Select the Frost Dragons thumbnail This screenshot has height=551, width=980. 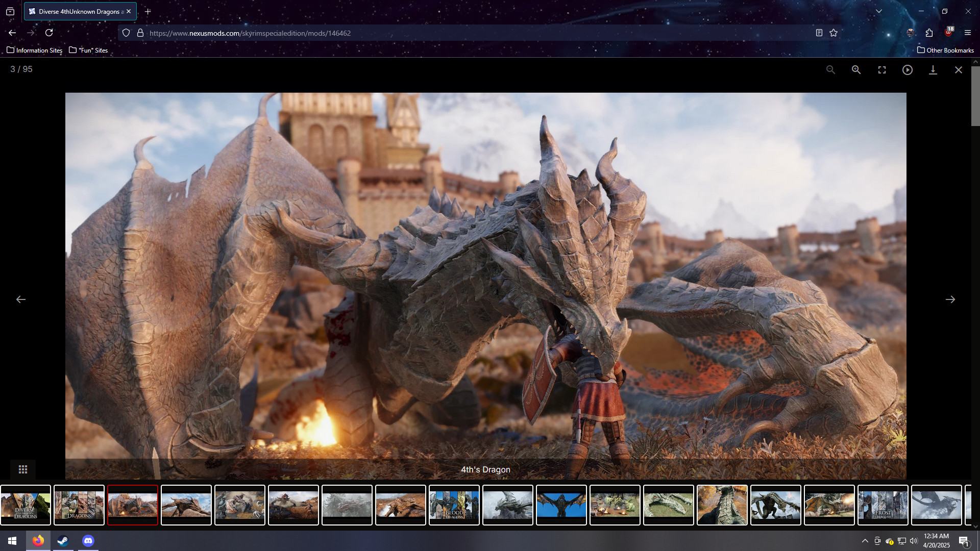point(883,505)
